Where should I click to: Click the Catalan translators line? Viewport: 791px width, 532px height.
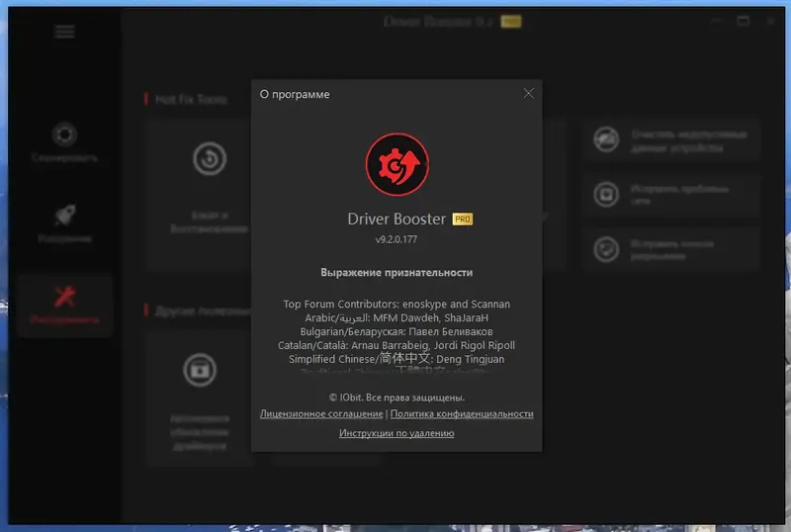[x=396, y=345]
